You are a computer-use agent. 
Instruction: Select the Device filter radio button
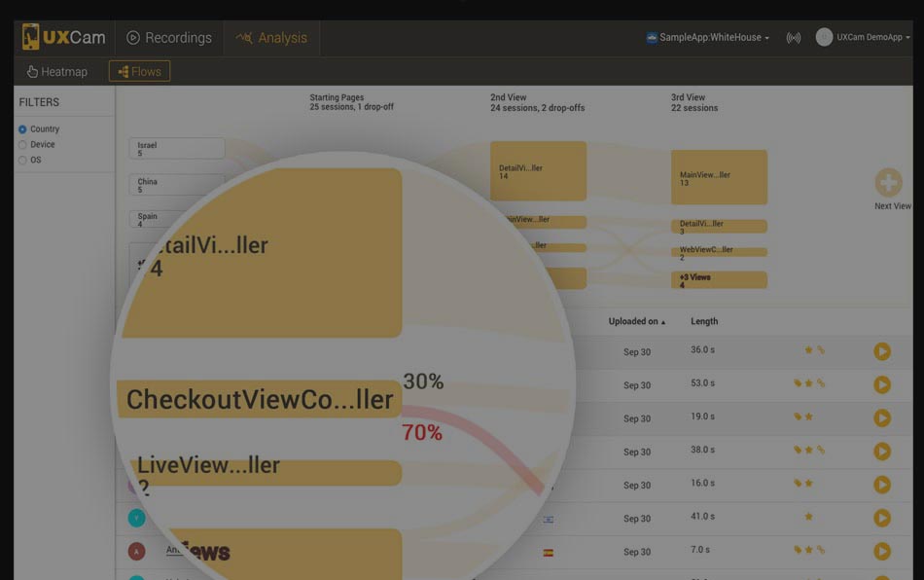pyautogui.click(x=23, y=144)
